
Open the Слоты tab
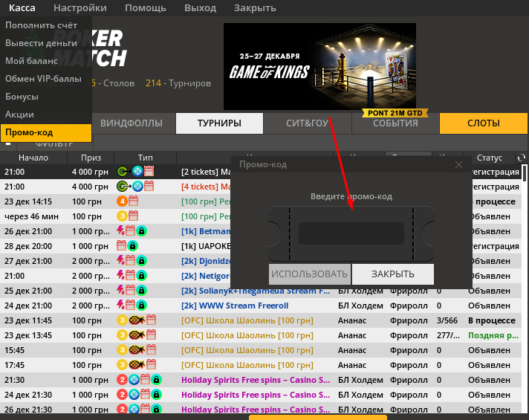pyautogui.click(x=483, y=123)
